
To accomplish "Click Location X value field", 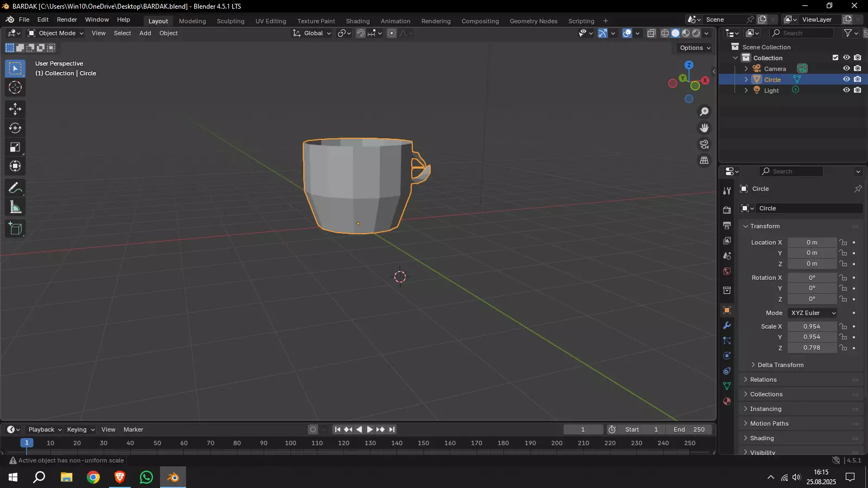I will click(812, 242).
